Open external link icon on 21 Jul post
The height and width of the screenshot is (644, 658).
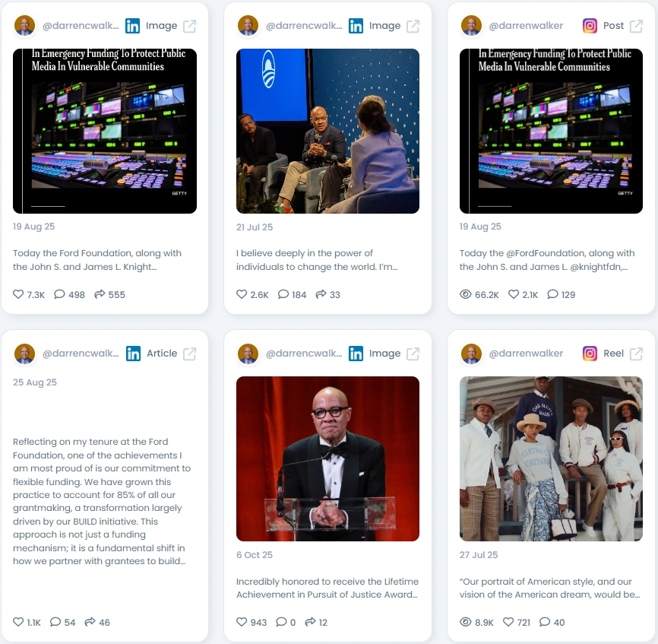click(x=413, y=26)
